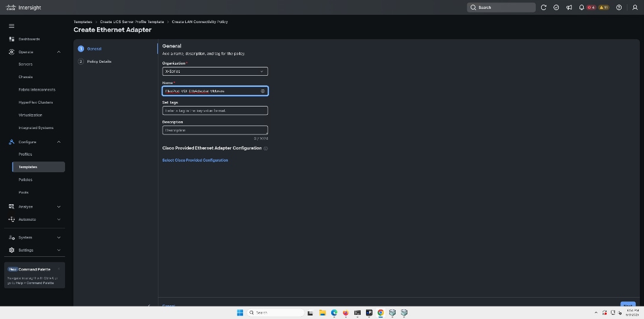Open File Explorer from the taskbar
This screenshot has height=319, width=644.
(x=322, y=313)
